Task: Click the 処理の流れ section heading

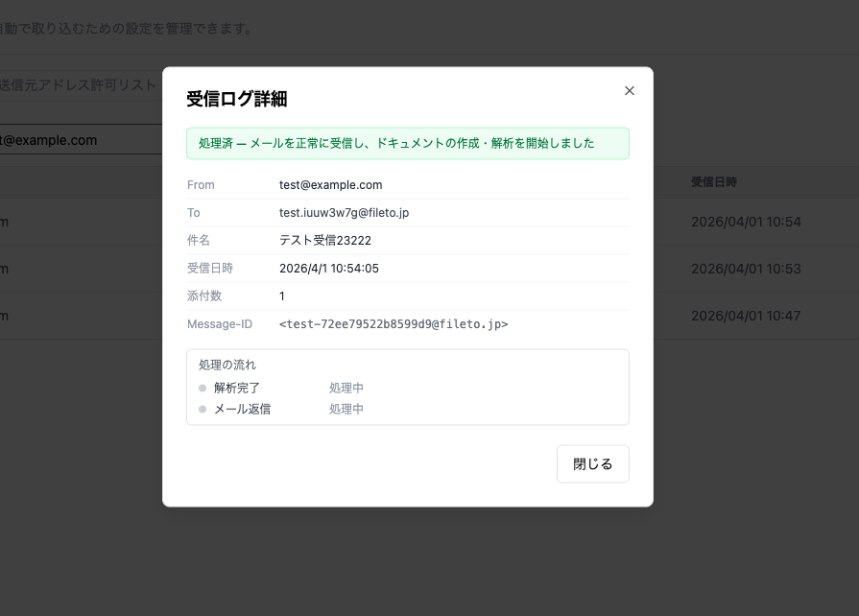Action: 227,366
